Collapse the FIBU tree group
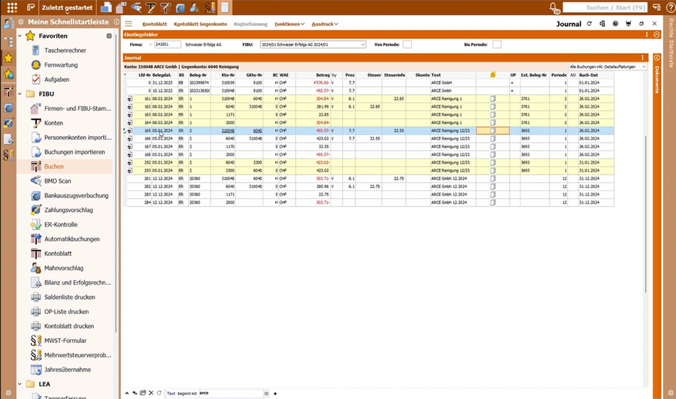 coord(20,94)
